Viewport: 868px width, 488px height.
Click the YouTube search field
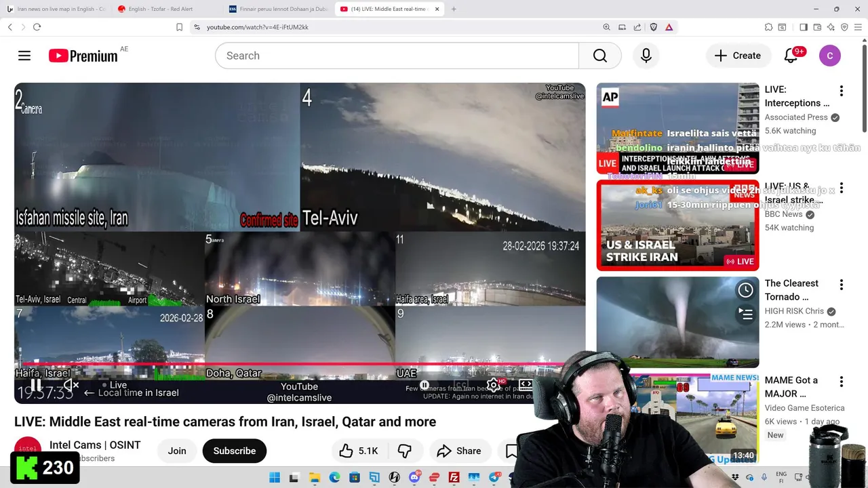(397, 56)
